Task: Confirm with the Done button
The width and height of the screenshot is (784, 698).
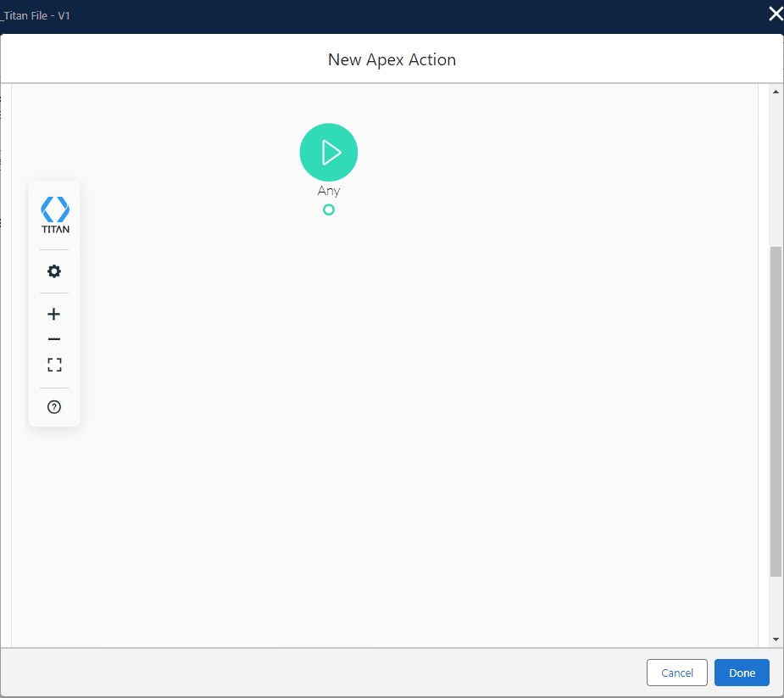Action: point(741,672)
